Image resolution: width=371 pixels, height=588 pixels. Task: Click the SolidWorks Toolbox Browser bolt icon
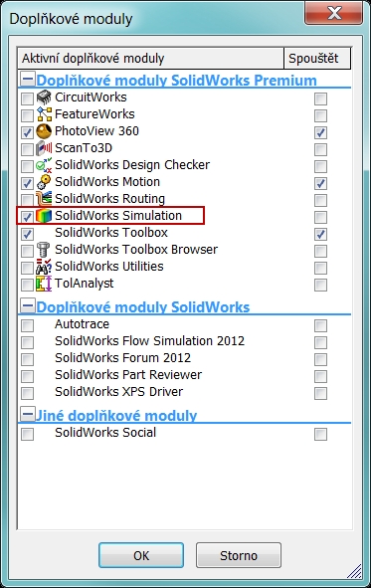(44, 250)
